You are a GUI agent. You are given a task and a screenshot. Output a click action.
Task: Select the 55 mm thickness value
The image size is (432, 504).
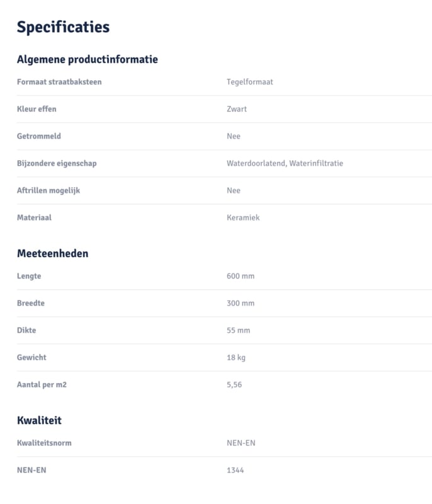(238, 330)
